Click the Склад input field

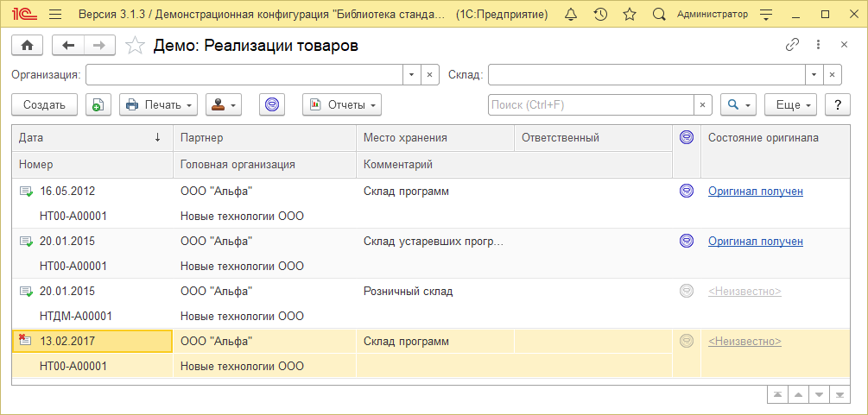647,75
